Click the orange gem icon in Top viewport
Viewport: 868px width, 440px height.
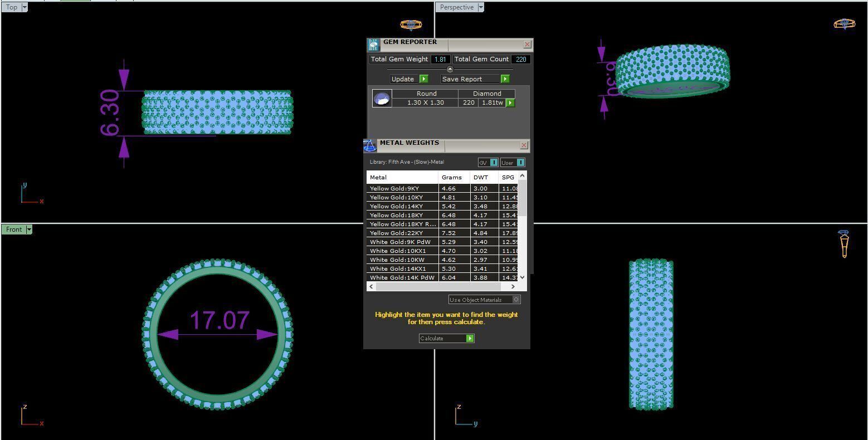pos(411,25)
